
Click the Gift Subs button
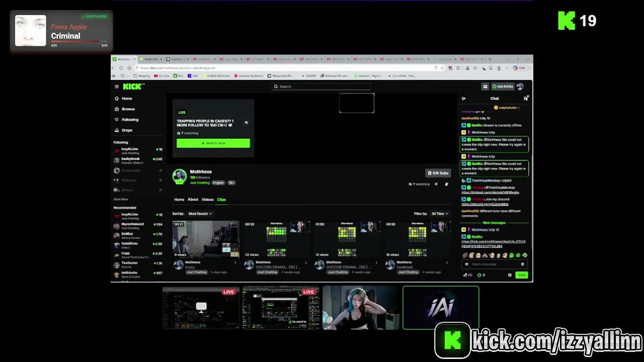(438, 173)
